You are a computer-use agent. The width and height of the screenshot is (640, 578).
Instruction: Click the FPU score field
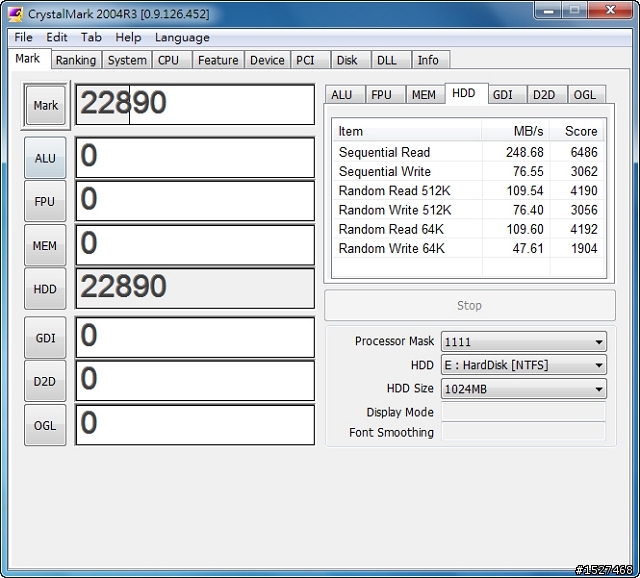click(195, 201)
